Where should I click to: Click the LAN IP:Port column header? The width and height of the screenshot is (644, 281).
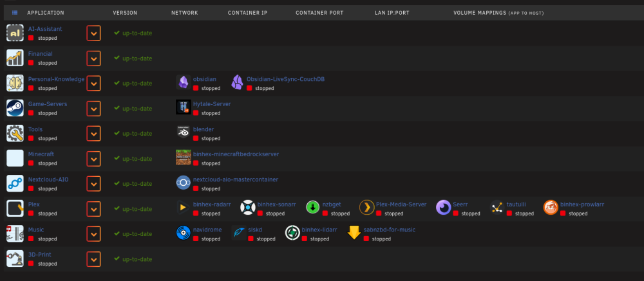click(392, 13)
